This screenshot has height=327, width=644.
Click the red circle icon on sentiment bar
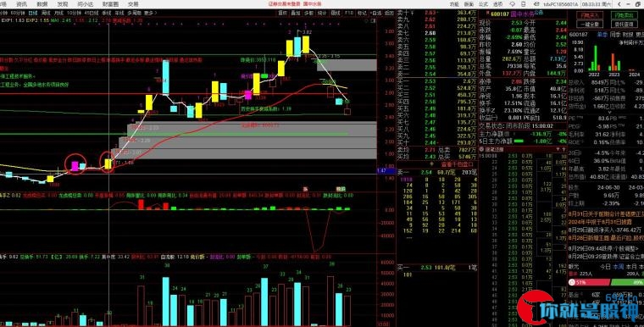(x=572, y=283)
